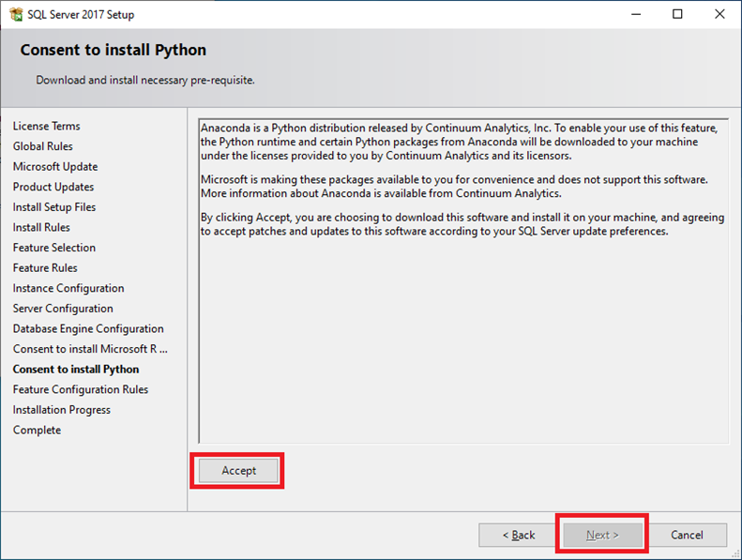
Task: Click the SQL Server Setup title bar icon
Action: [16, 14]
